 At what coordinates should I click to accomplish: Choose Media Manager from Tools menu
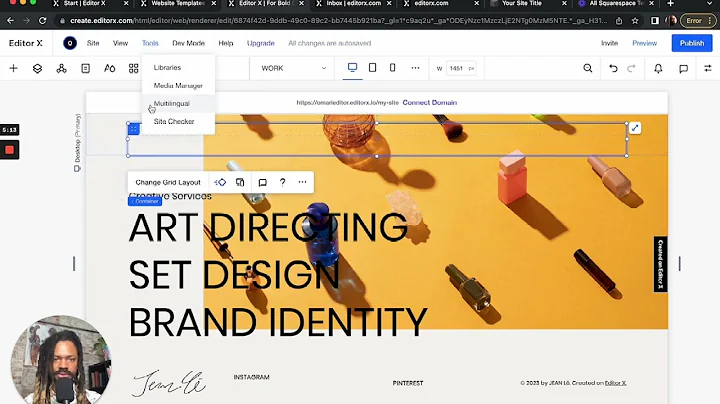tap(178, 85)
